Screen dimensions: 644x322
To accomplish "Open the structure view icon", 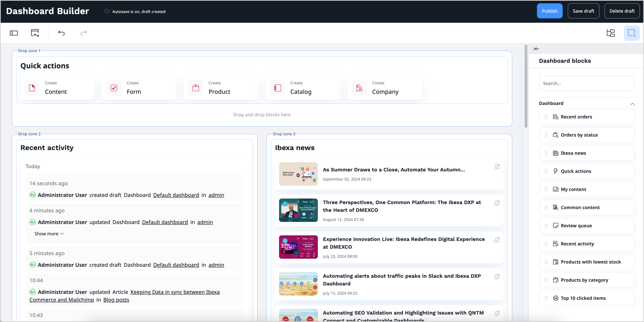I will (611, 33).
